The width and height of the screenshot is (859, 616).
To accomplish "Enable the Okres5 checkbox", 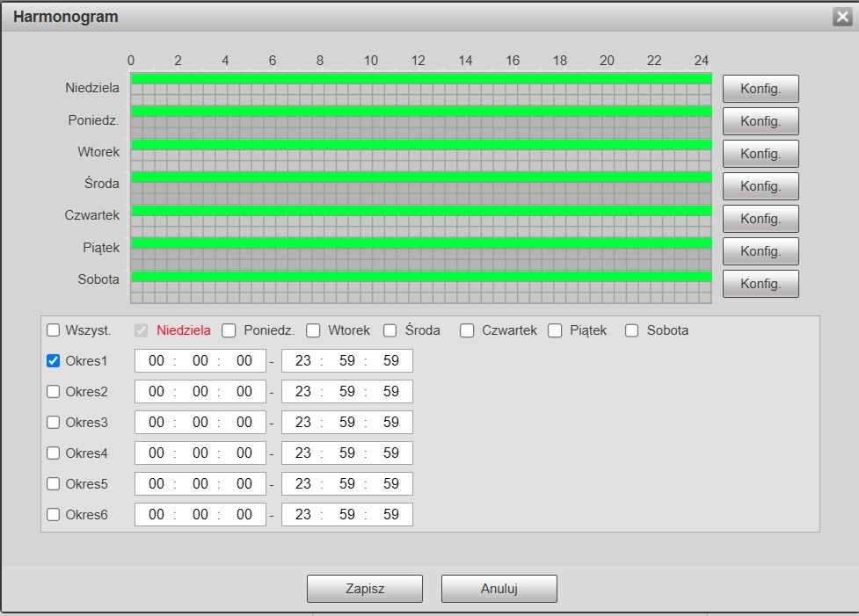I will coord(53,483).
